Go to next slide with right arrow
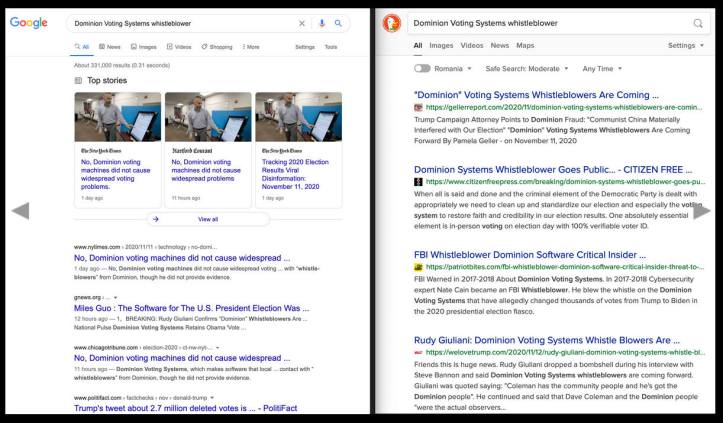The width and height of the screenshot is (723, 423). 702,210
